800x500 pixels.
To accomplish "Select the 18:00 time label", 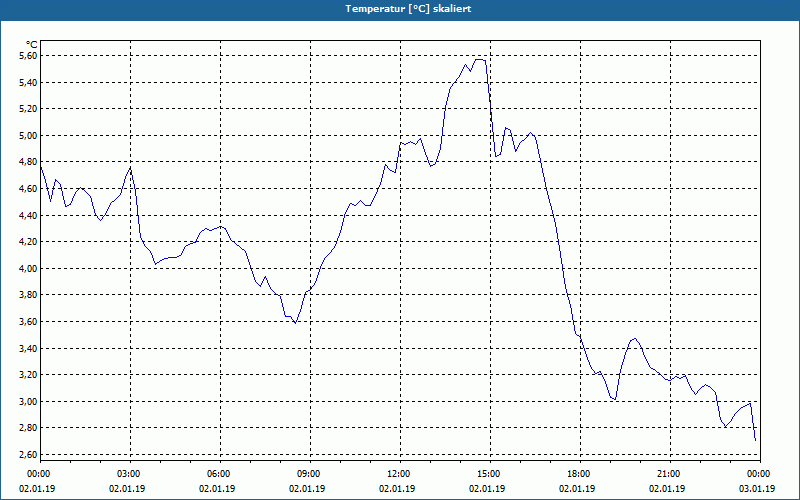I will point(581,474).
